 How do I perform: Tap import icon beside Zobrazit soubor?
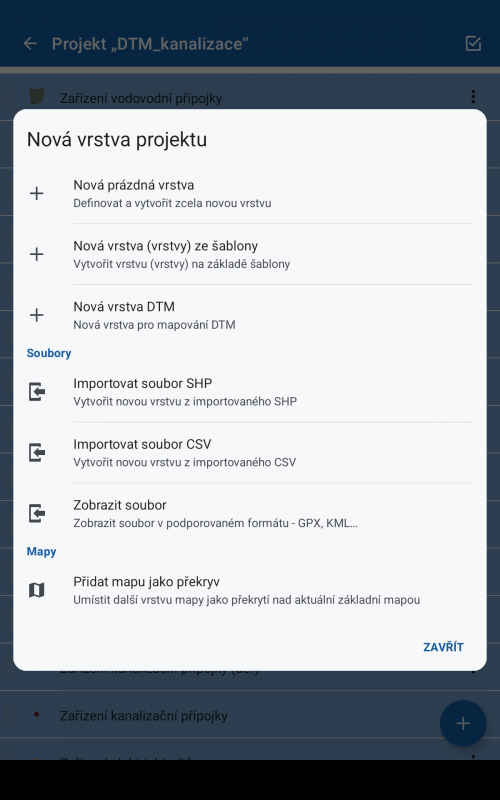[x=37, y=513]
